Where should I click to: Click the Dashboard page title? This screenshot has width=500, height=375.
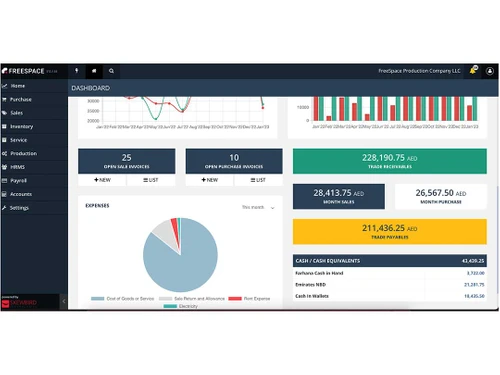pos(90,88)
